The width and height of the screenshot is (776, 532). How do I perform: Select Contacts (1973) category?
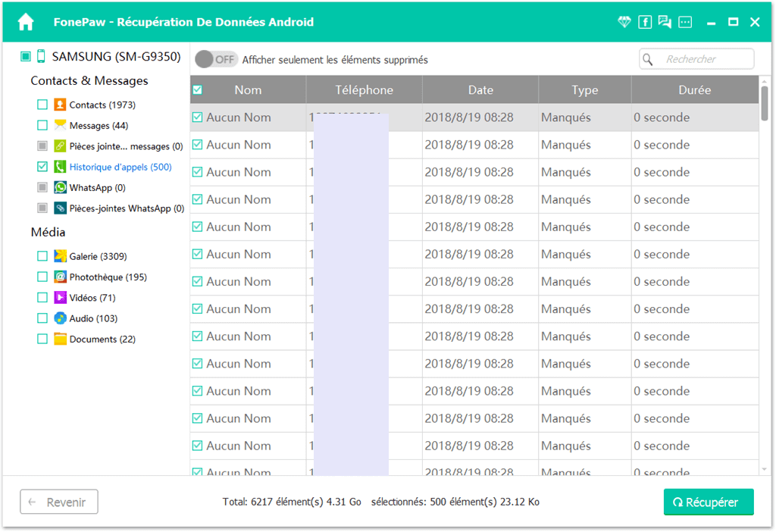tap(102, 105)
